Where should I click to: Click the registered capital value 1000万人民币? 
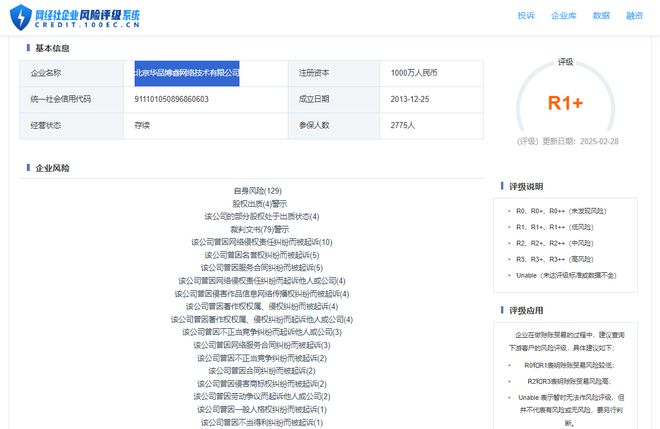point(414,73)
